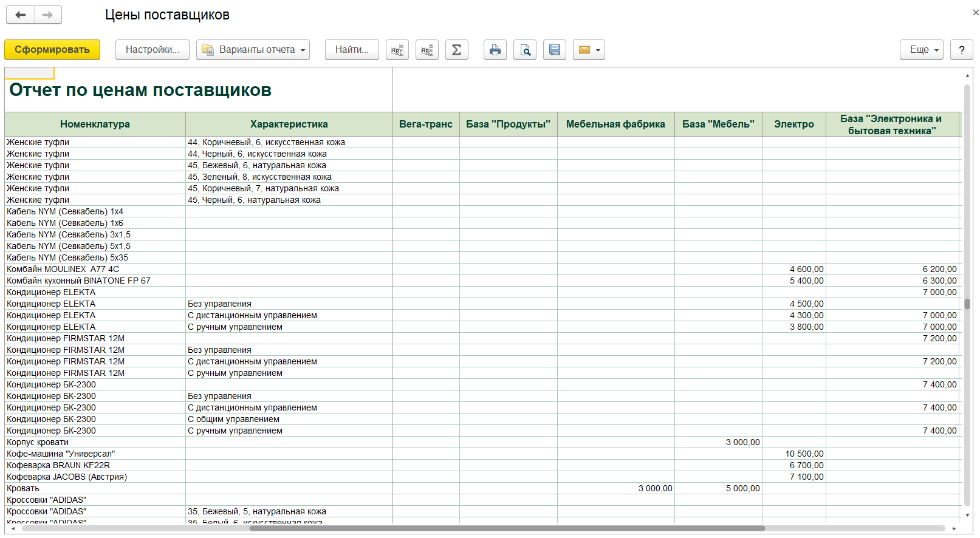Click price 3 800,00 for Кондиционер ELEKTA
980x538 pixels.
click(794, 327)
